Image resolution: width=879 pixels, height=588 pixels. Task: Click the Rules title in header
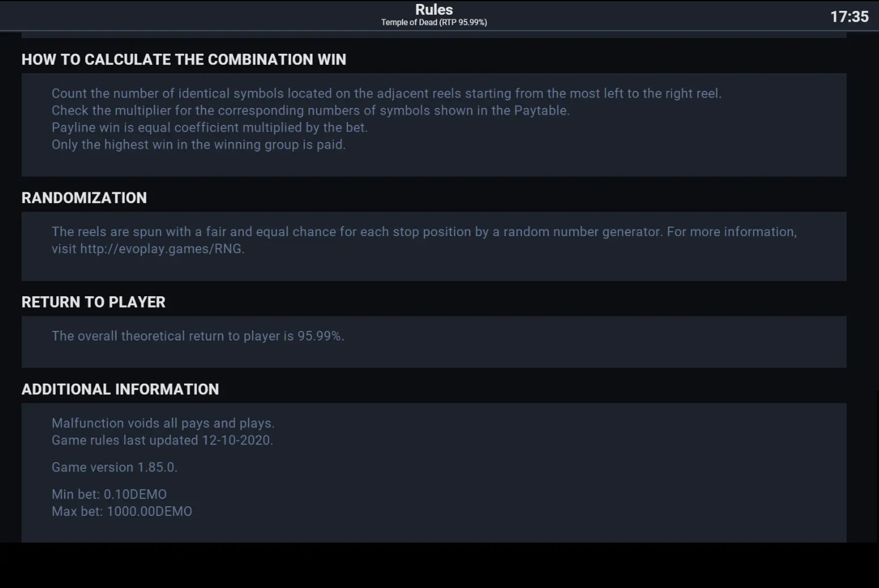click(434, 10)
